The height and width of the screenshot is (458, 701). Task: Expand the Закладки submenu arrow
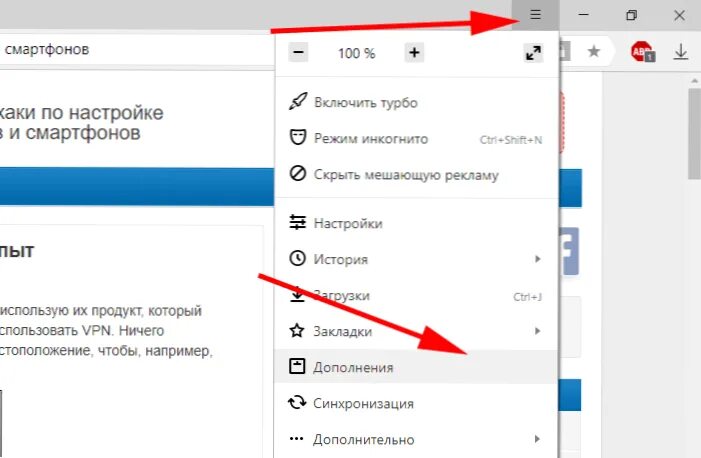coord(537,331)
